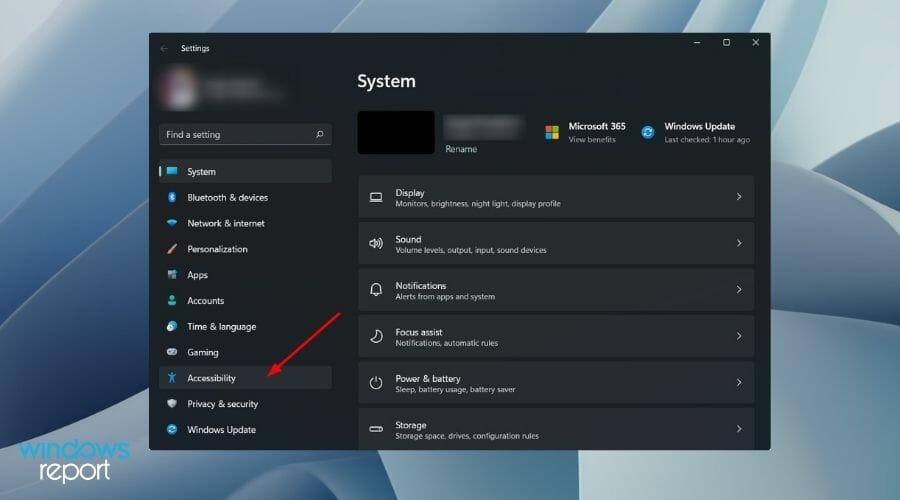Click the blurred profile avatar

180,89
